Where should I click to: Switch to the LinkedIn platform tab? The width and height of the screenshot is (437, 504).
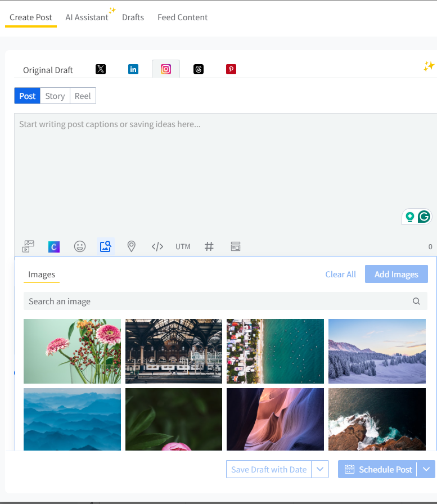[133, 69]
